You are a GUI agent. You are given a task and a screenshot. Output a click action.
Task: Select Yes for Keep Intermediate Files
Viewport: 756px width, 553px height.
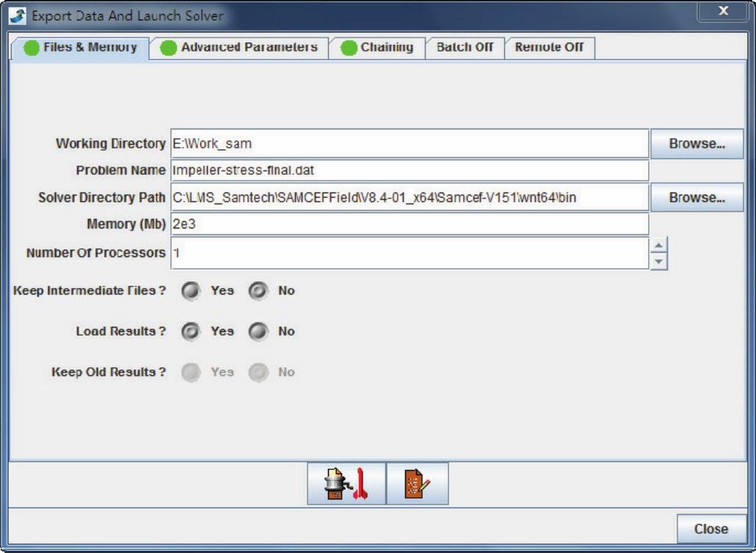click(x=191, y=291)
